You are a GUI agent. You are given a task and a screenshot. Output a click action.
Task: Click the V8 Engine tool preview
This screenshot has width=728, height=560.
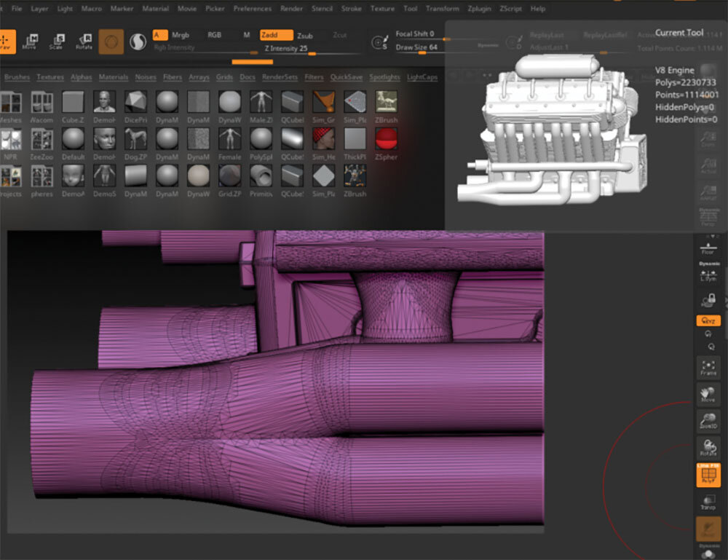pyautogui.click(x=553, y=130)
